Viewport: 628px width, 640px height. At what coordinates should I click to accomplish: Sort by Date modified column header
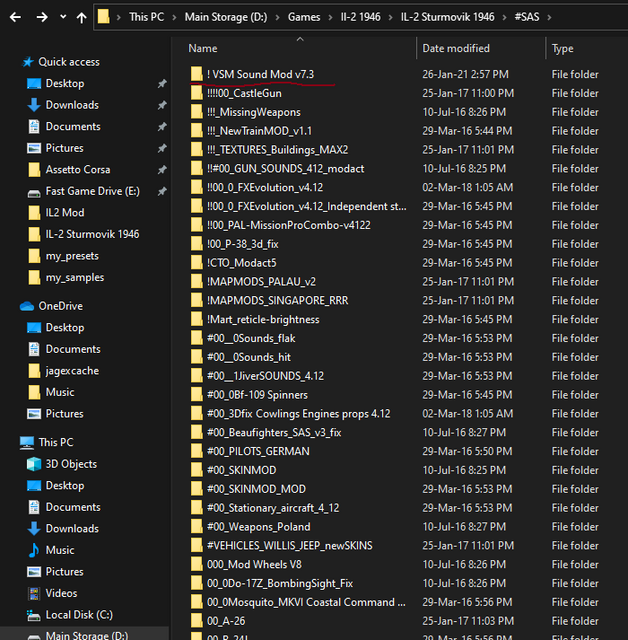[x=456, y=48]
